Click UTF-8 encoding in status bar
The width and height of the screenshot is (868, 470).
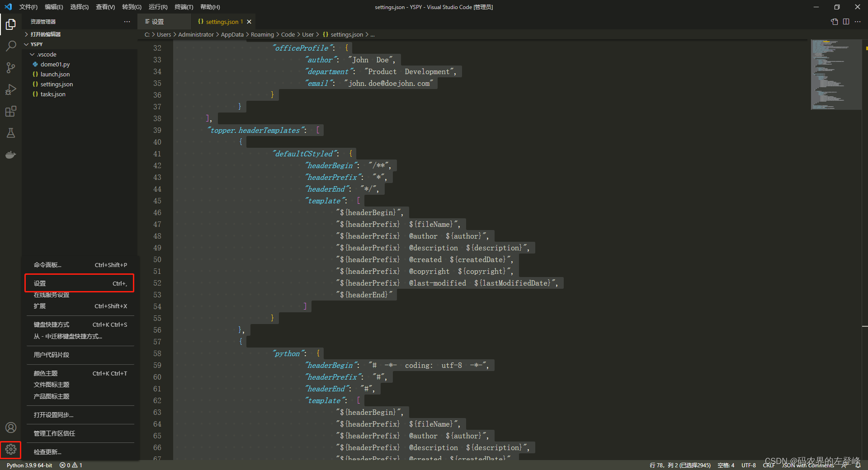click(748, 465)
